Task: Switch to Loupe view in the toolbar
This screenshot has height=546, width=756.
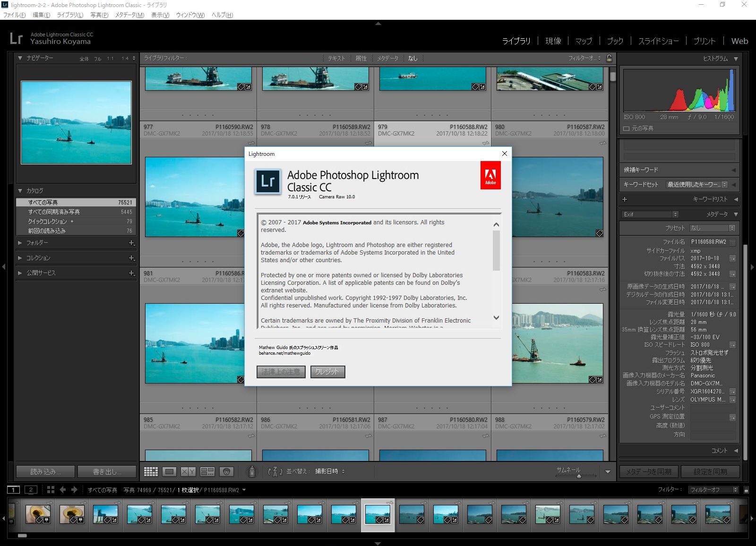Action: [x=169, y=471]
